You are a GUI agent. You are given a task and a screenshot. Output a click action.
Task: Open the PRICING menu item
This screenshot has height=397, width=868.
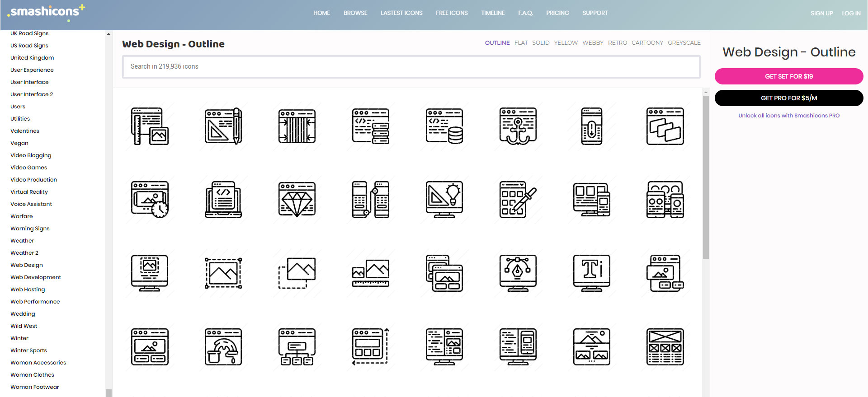pos(557,13)
